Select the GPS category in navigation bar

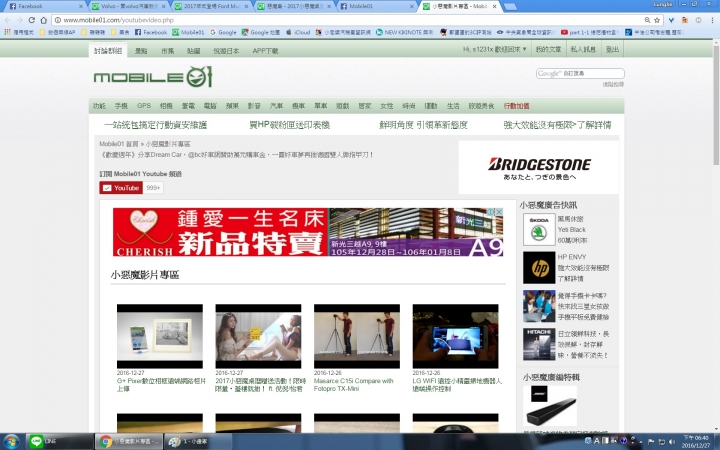coord(144,106)
